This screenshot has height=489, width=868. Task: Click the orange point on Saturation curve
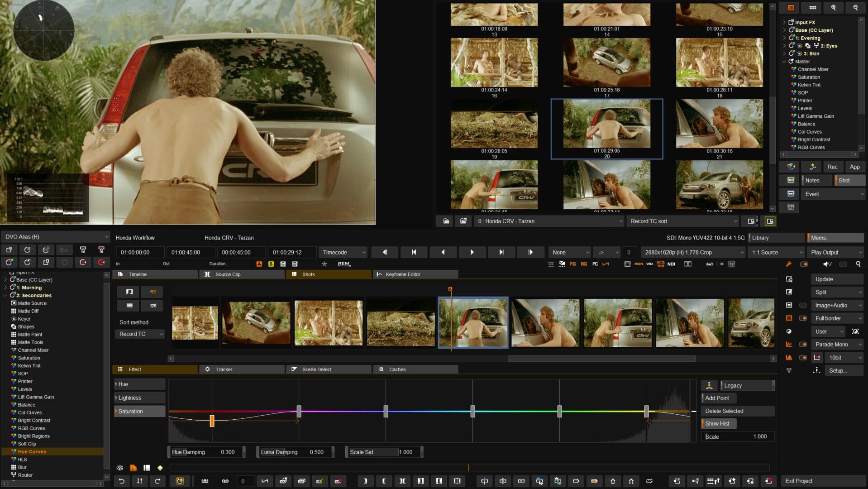click(x=212, y=421)
